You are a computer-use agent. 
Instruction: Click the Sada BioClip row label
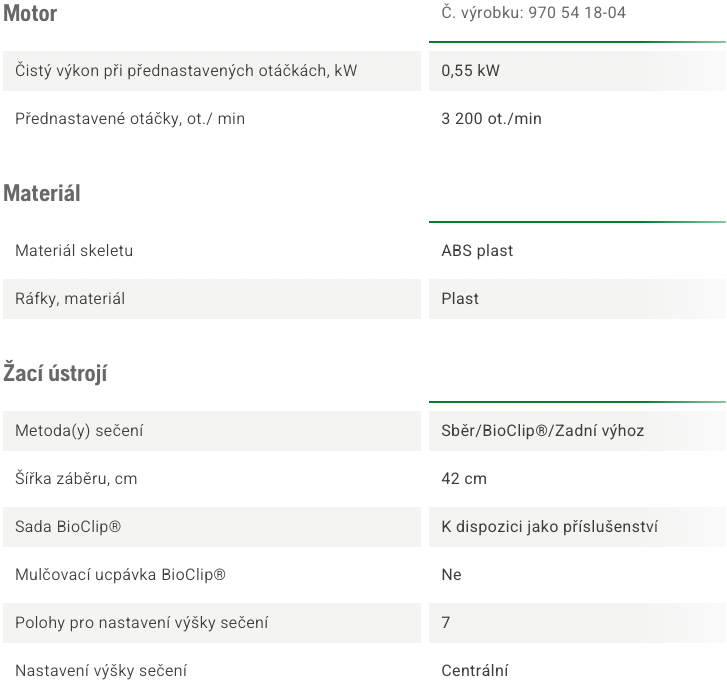[x=68, y=527]
